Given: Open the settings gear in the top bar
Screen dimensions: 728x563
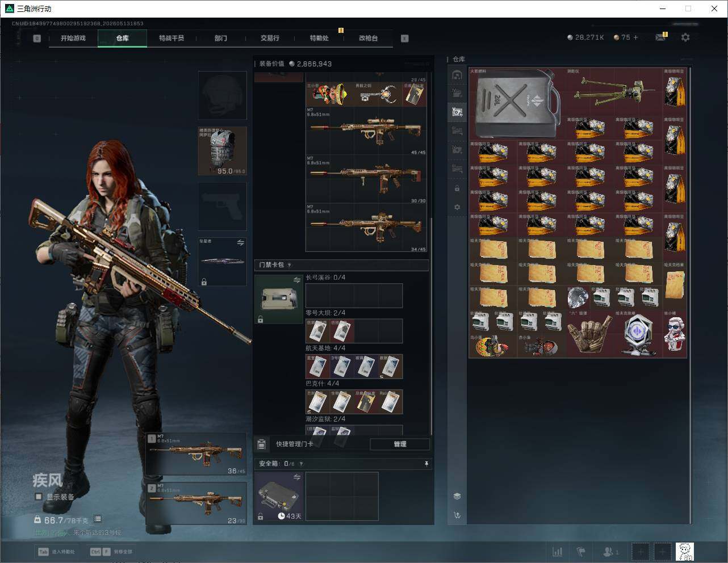Looking at the screenshot, I should (685, 37).
